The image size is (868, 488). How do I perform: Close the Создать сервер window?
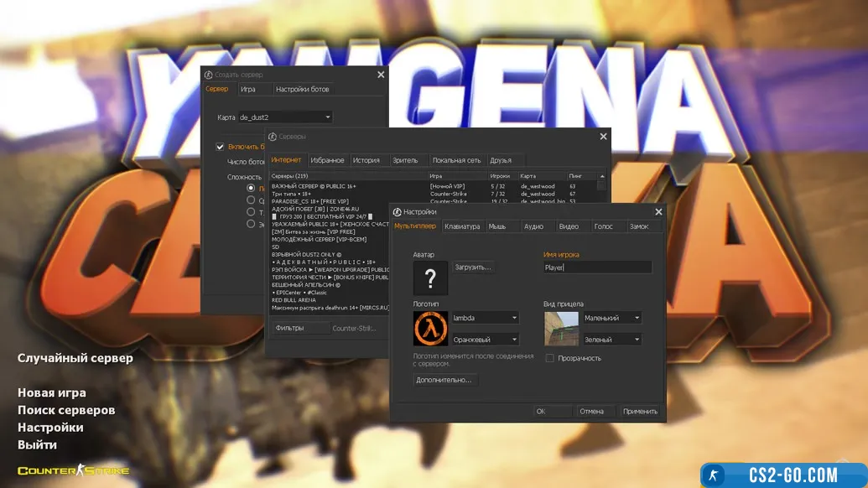click(381, 75)
